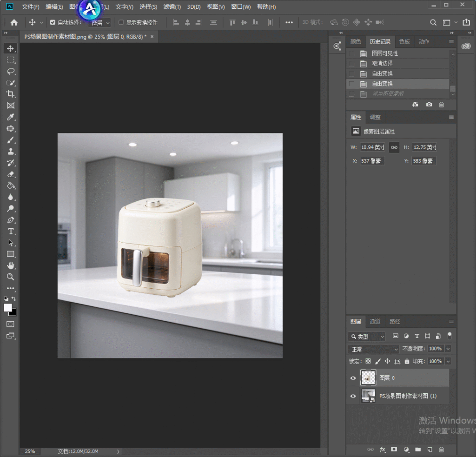
Task: Select the Hand tool
Action: (x=10, y=266)
